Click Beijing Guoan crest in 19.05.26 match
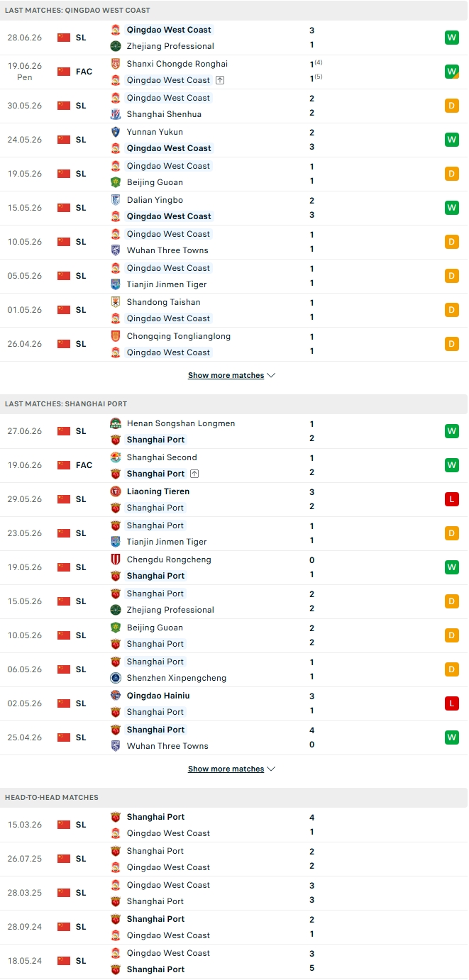Image resolution: width=469 pixels, height=980 pixels. click(x=116, y=182)
